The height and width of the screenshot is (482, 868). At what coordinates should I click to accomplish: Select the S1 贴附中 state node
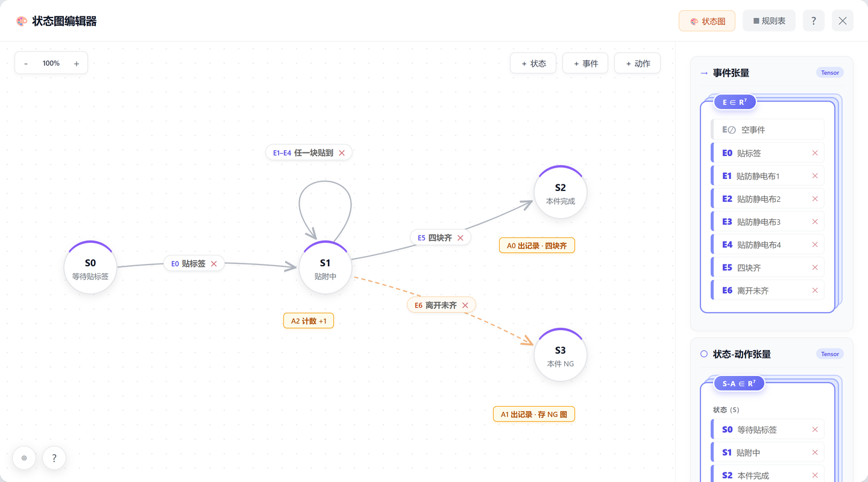(x=325, y=268)
